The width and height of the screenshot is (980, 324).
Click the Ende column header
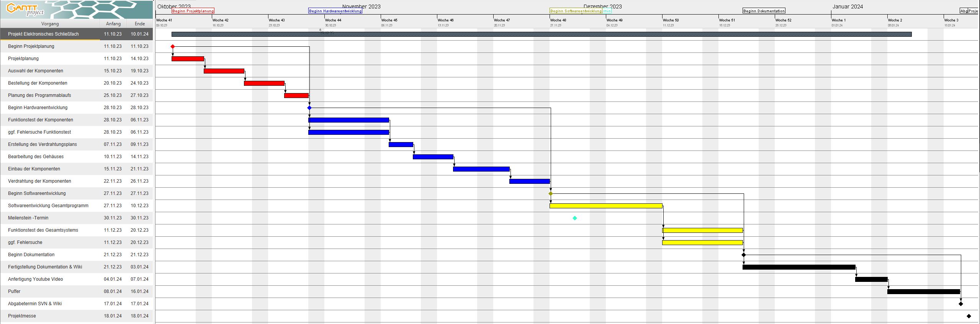click(x=140, y=24)
